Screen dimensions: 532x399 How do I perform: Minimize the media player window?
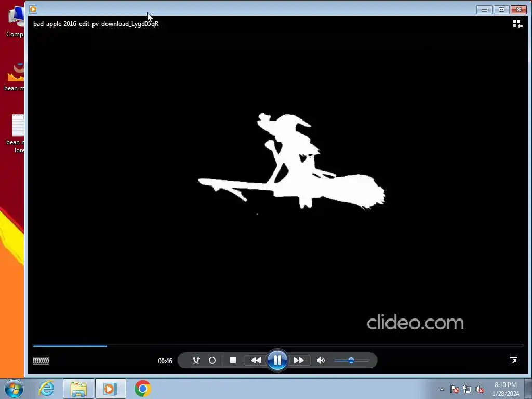coord(484,9)
